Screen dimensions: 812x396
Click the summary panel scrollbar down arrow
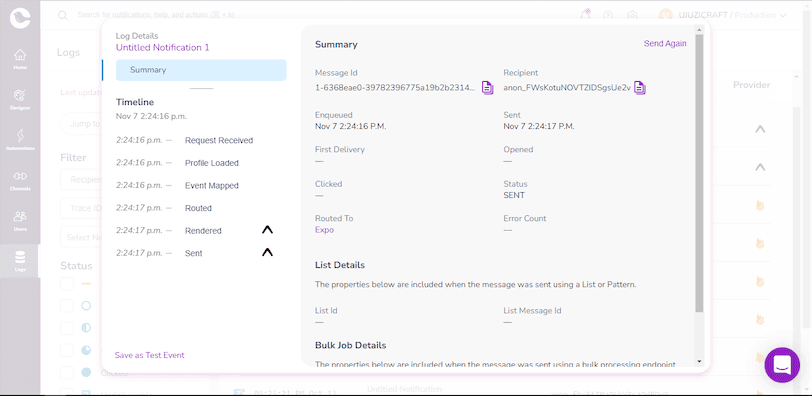point(700,361)
